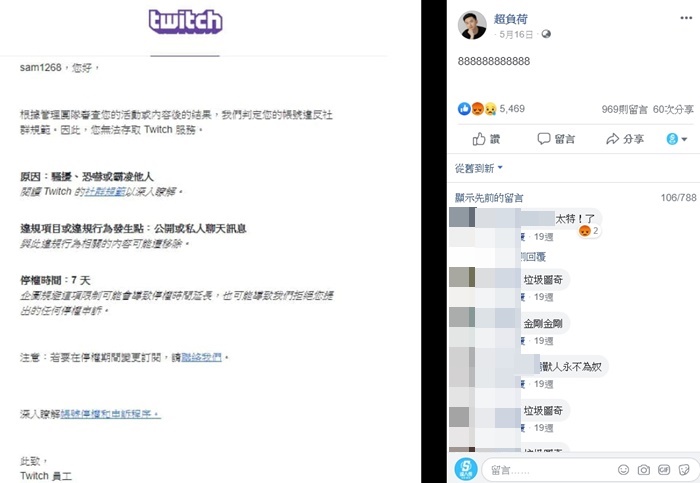Click the speech-bubble Comment button under the post

[556, 140]
